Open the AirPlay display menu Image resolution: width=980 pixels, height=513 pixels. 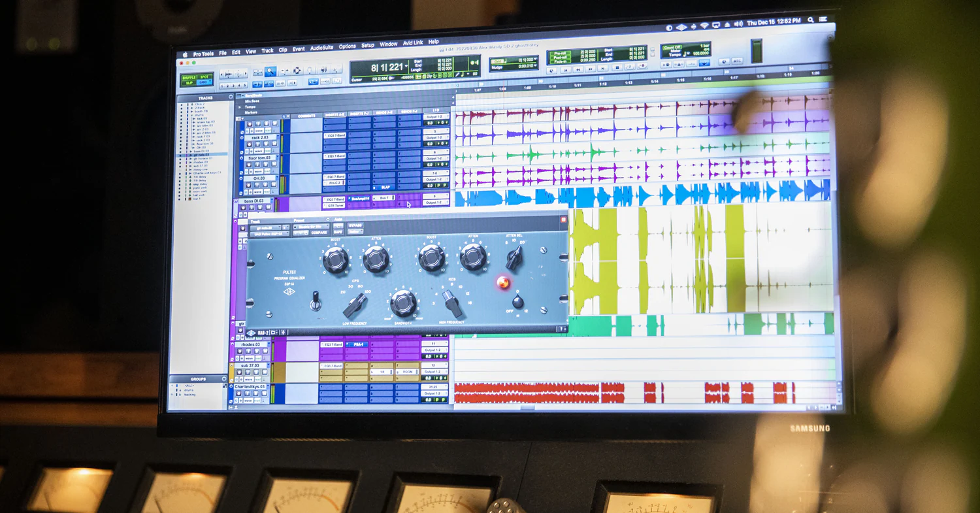tap(716, 25)
